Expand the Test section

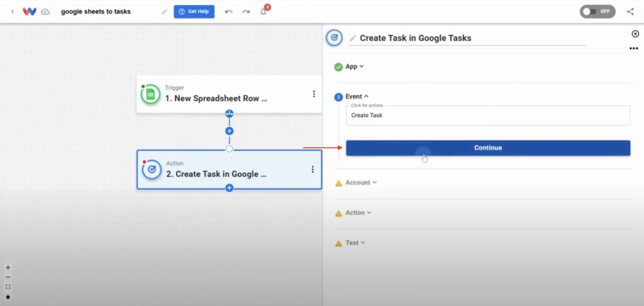[x=355, y=242]
